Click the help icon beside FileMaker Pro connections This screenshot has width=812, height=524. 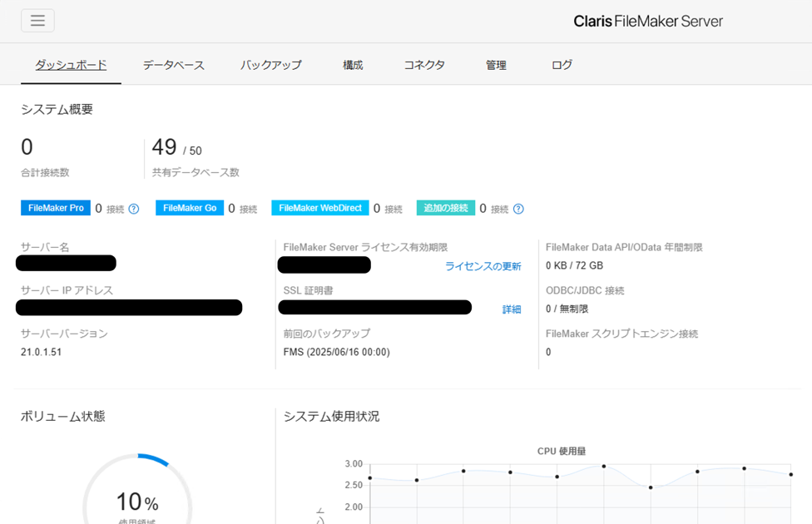click(x=134, y=209)
